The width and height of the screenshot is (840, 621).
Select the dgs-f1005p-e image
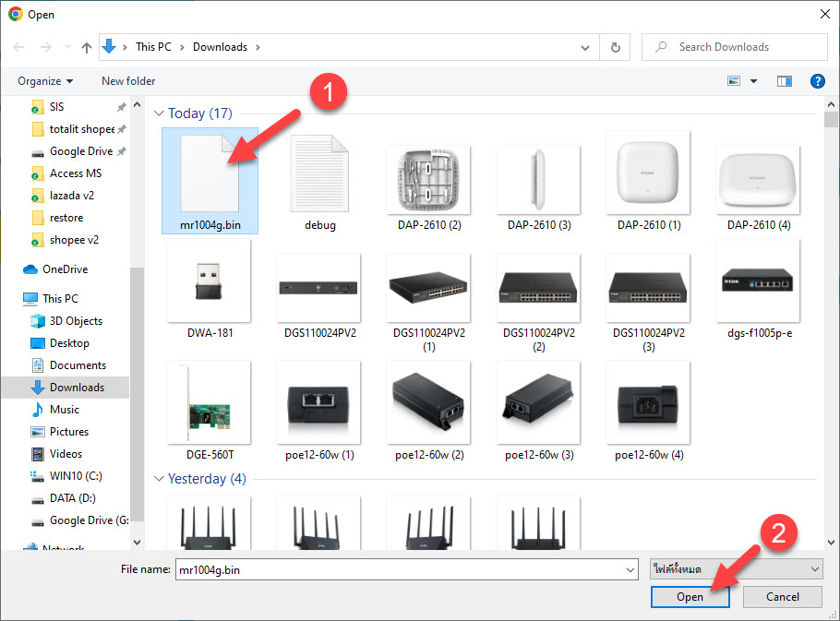pyautogui.click(x=759, y=289)
